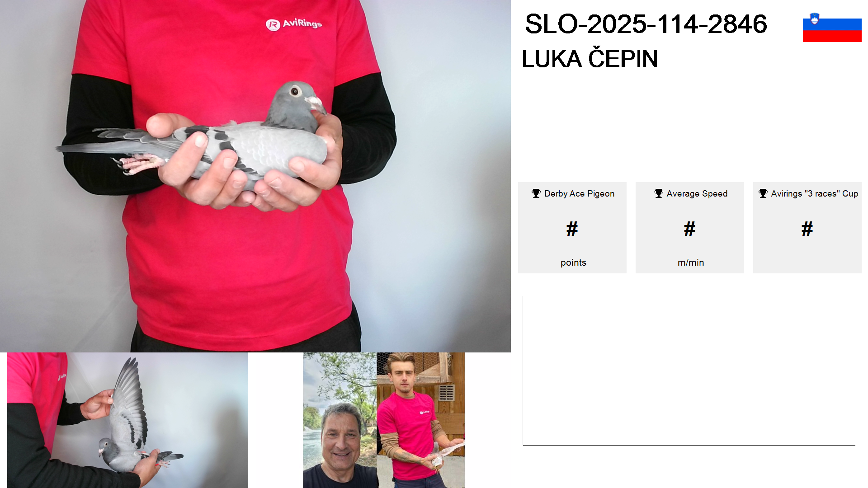Image resolution: width=868 pixels, height=488 pixels.
Task: Open the main pigeon-in-hands photo
Action: coord(255,176)
